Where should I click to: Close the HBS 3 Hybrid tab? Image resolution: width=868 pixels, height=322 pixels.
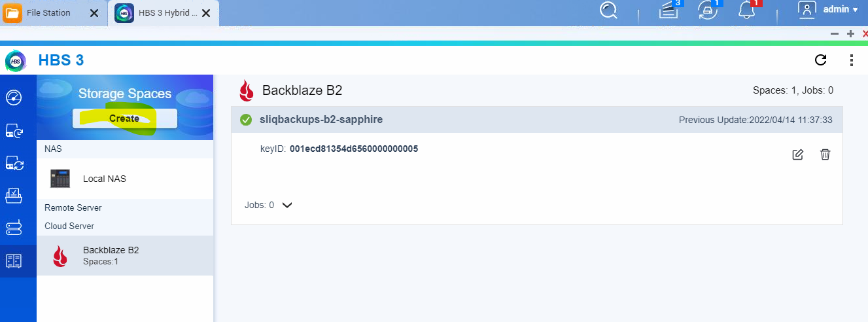point(206,13)
